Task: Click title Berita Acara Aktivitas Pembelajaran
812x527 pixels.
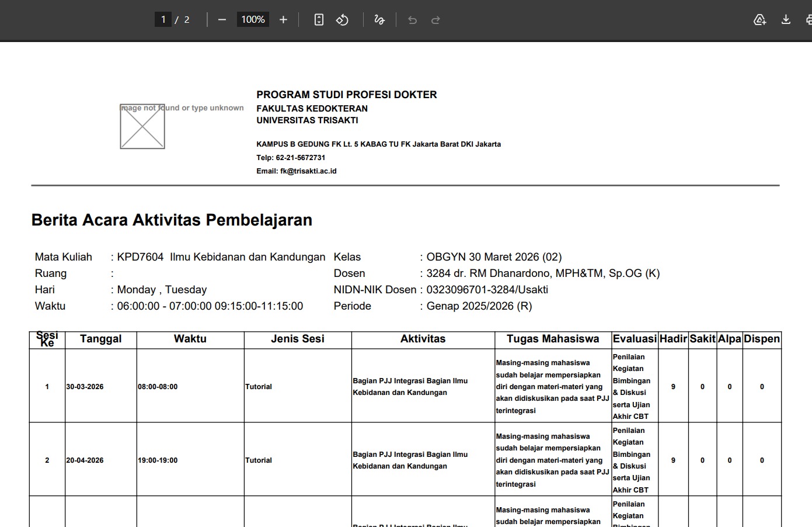Action: pos(172,220)
